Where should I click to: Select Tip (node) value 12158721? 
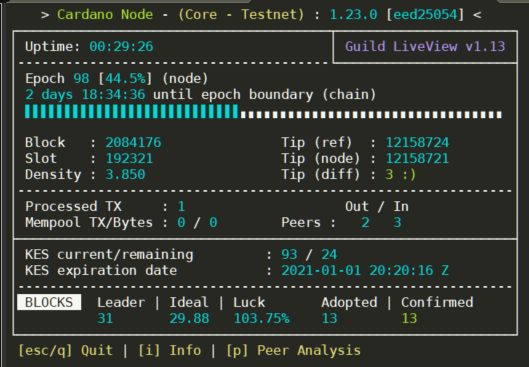[x=417, y=159]
